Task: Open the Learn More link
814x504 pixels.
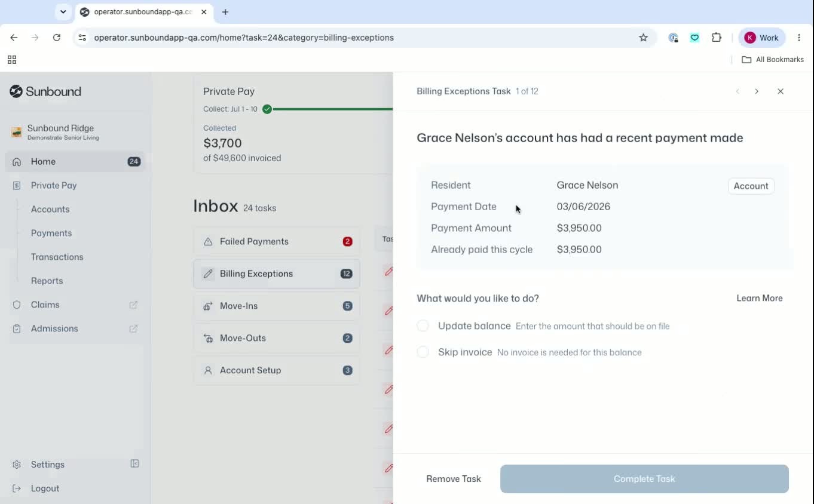Action: point(760,298)
